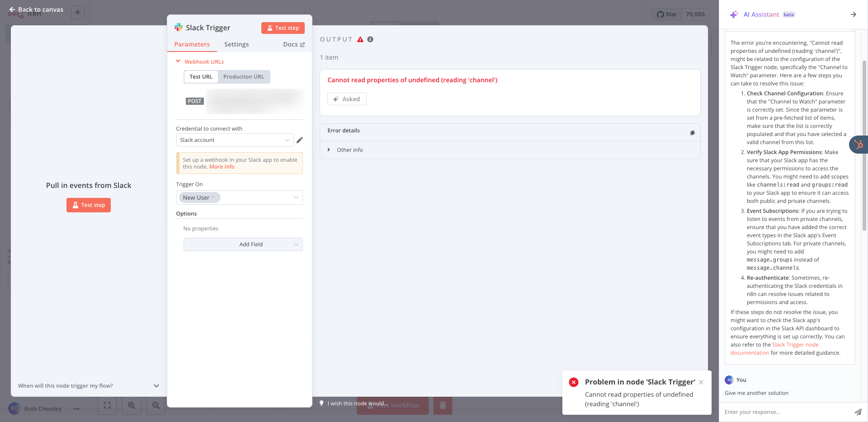Click Back to canvas arrow
The height and width of the screenshot is (422, 868).
12,9
